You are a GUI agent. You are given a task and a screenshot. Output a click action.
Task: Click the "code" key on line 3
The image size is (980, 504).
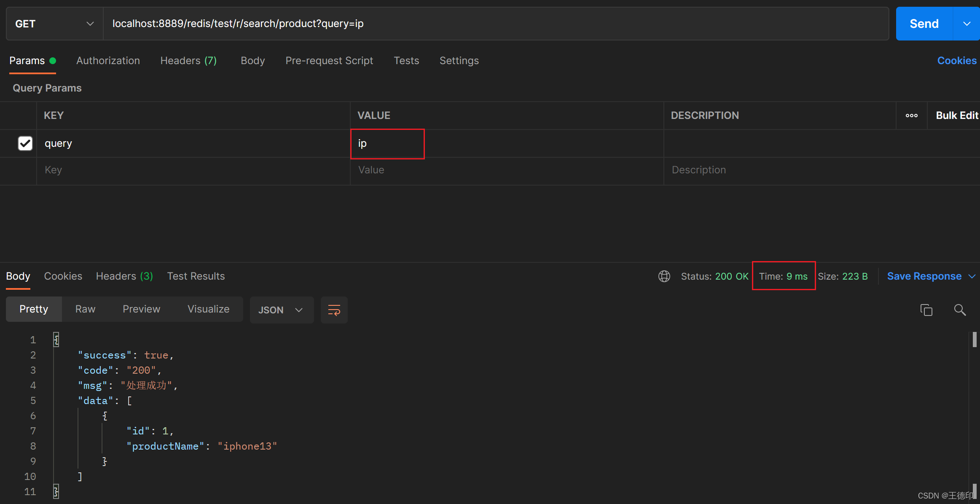[x=96, y=370]
